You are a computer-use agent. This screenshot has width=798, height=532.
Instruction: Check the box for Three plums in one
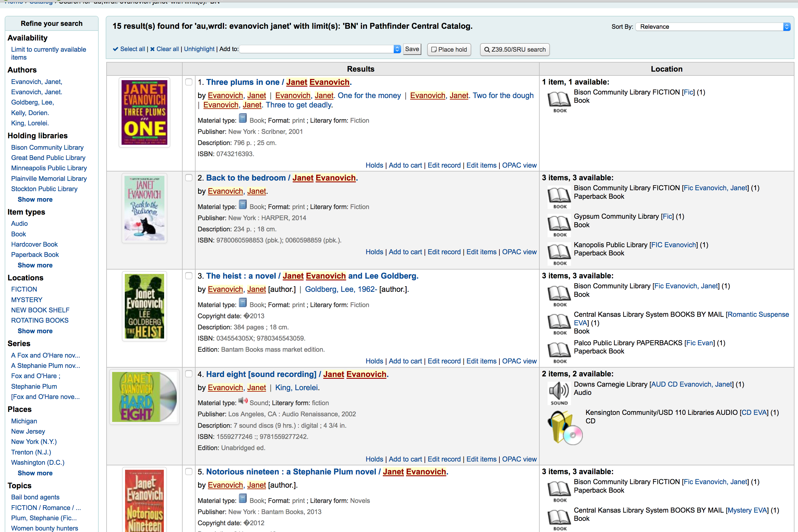coord(189,82)
